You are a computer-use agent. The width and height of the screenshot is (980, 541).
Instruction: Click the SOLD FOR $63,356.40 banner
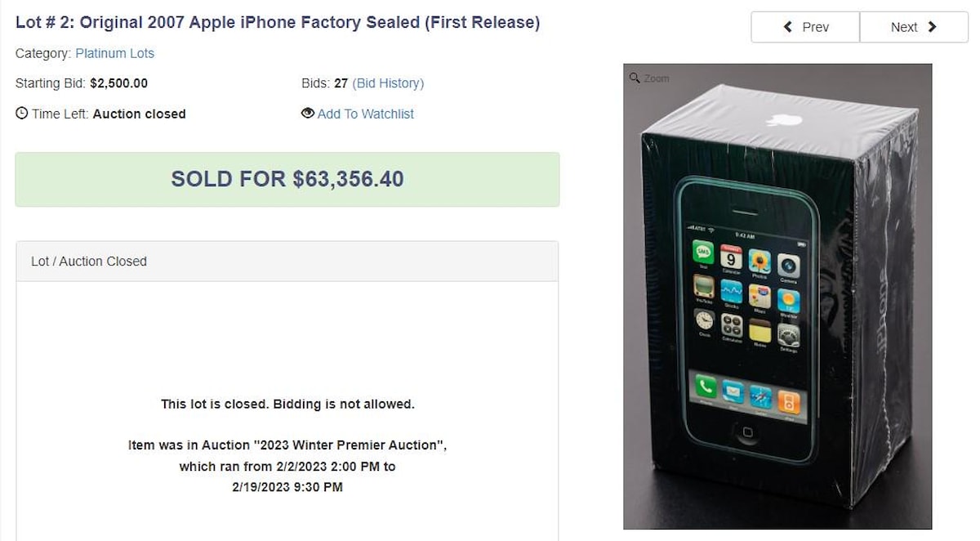click(x=287, y=179)
